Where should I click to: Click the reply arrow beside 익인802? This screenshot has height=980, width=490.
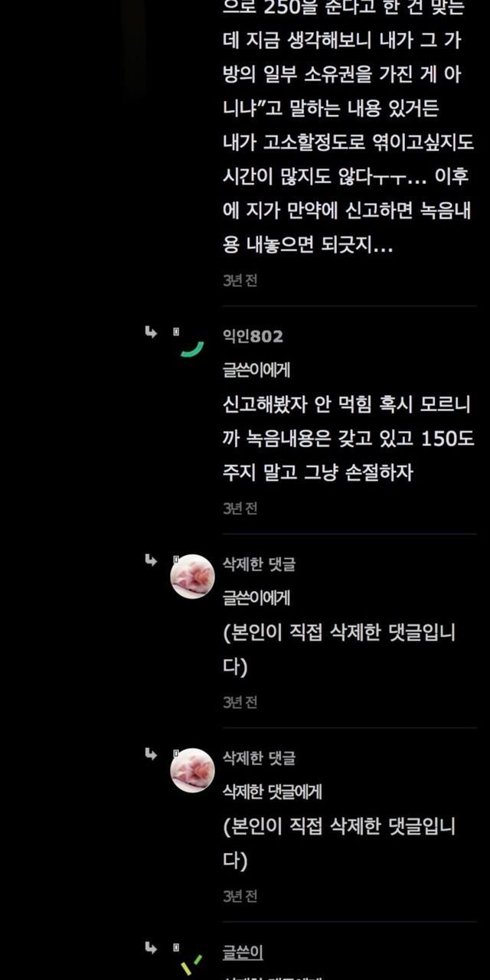(x=151, y=332)
